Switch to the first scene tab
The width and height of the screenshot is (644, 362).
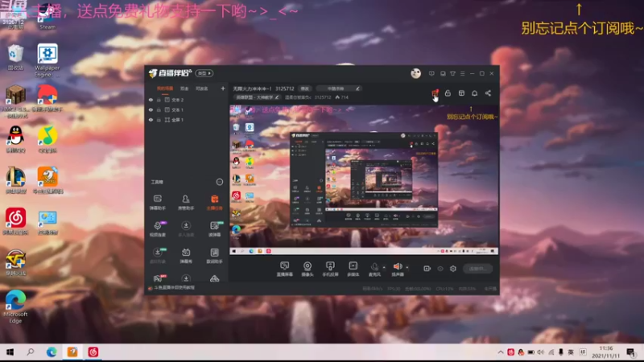[x=165, y=88]
